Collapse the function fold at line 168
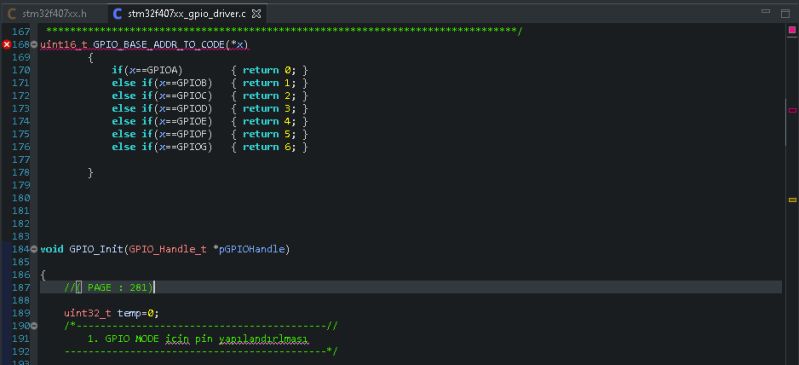The width and height of the screenshot is (799, 365). tap(34, 45)
